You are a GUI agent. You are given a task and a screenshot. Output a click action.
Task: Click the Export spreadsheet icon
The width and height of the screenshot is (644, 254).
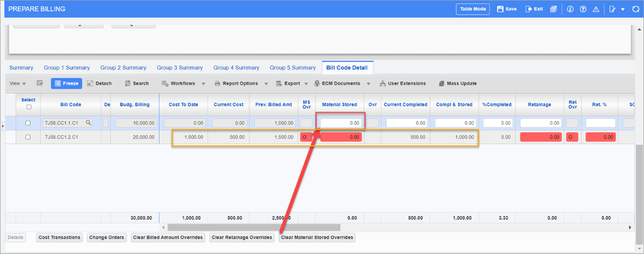pyautogui.click(x=279, y=83)
